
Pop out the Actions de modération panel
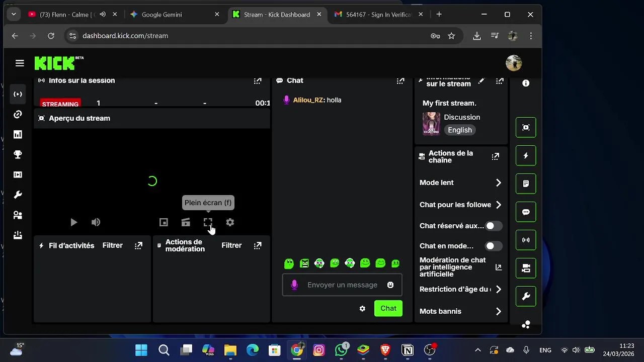click(x=258, y=245)
